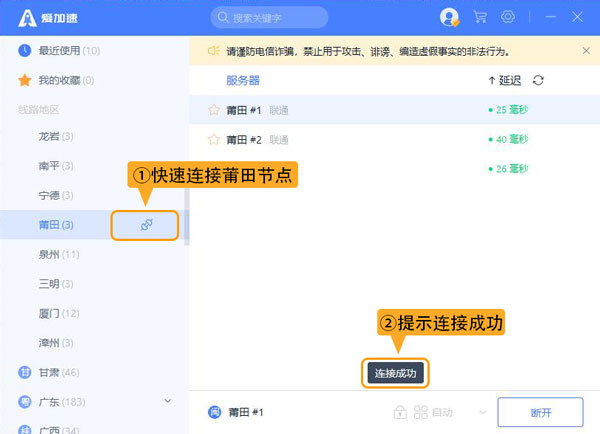Expand the 广东 (183) region group
This screenshot has width=600, height=434.
(167, 401)
